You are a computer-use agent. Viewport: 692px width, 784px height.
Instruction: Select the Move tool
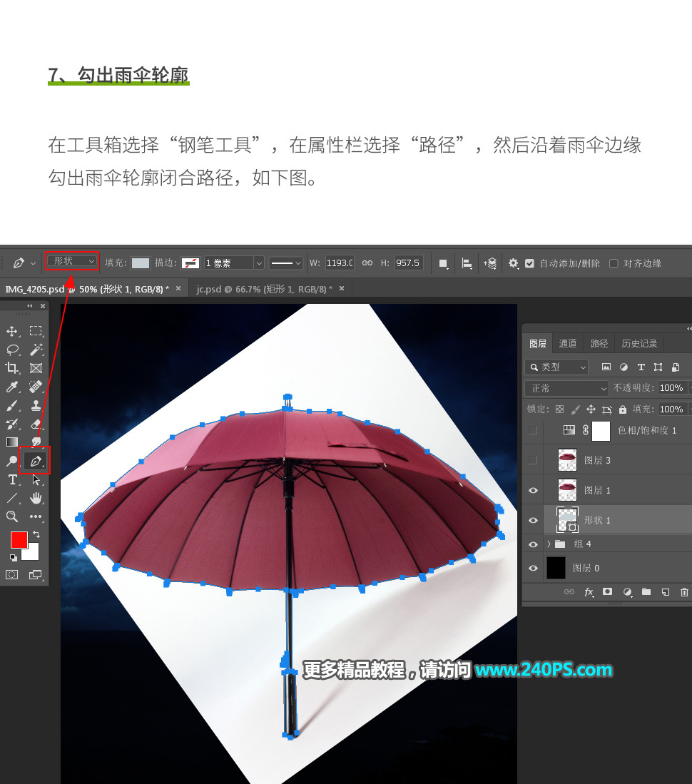point(11,331)
